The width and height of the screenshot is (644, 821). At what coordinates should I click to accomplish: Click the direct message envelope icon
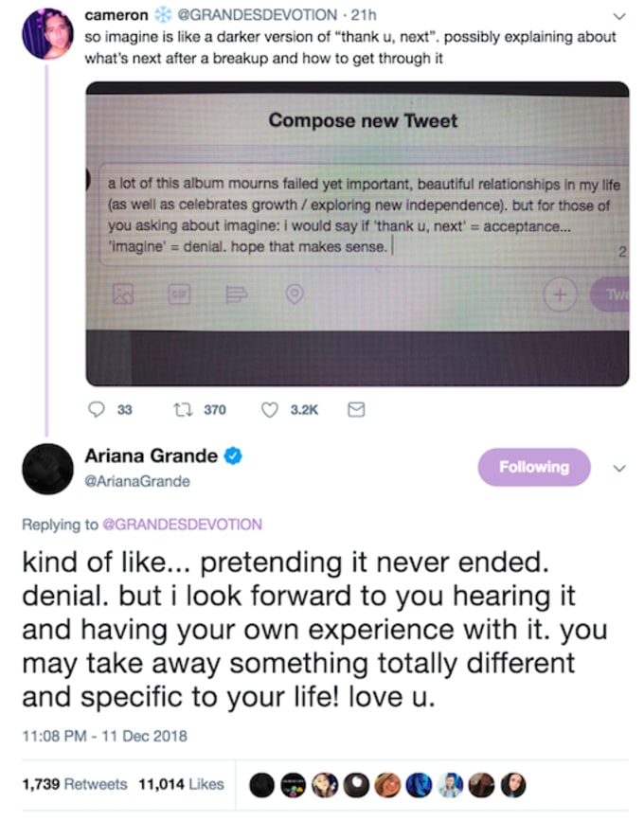click(x=355, y=409)
